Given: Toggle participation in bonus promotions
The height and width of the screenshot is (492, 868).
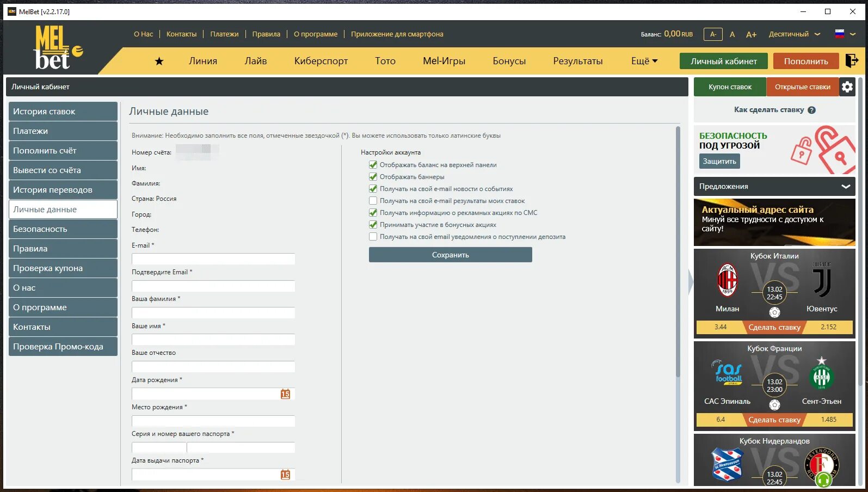Looking at the screenshot, I should coord(373,225).
